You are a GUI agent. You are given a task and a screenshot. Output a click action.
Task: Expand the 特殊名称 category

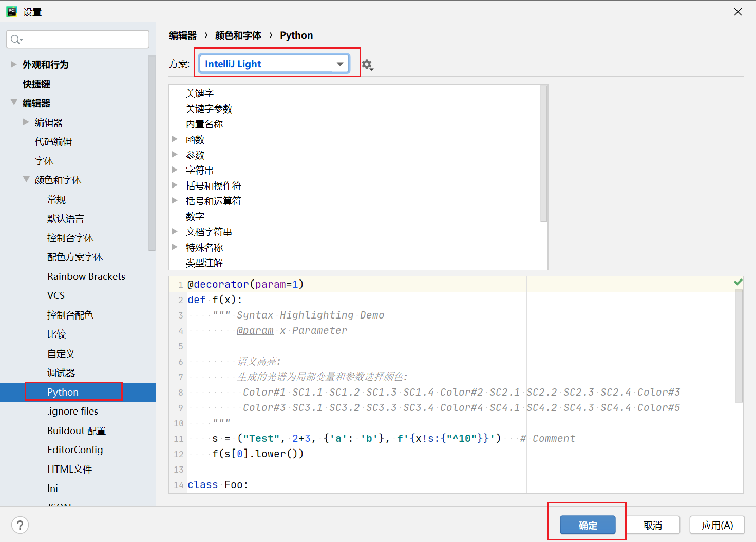(x=175, y=247)
